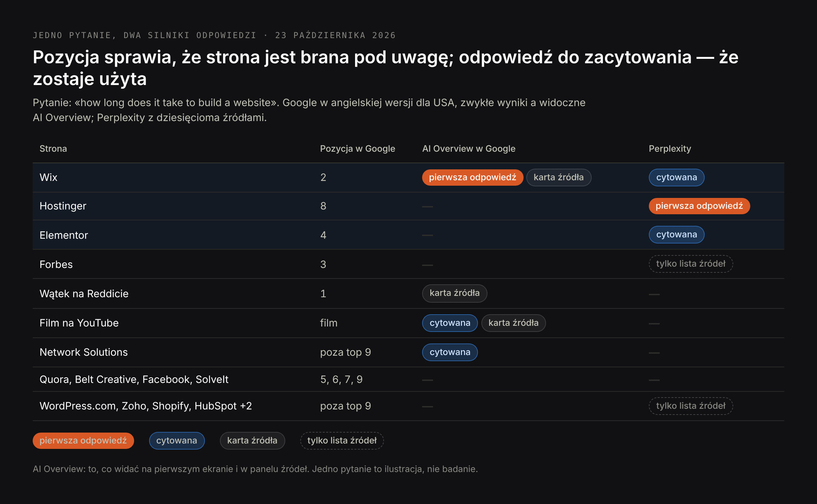Click the Reddit thread's 'karta źródła' badge
817x504 pixels.
tap(454, 293)
